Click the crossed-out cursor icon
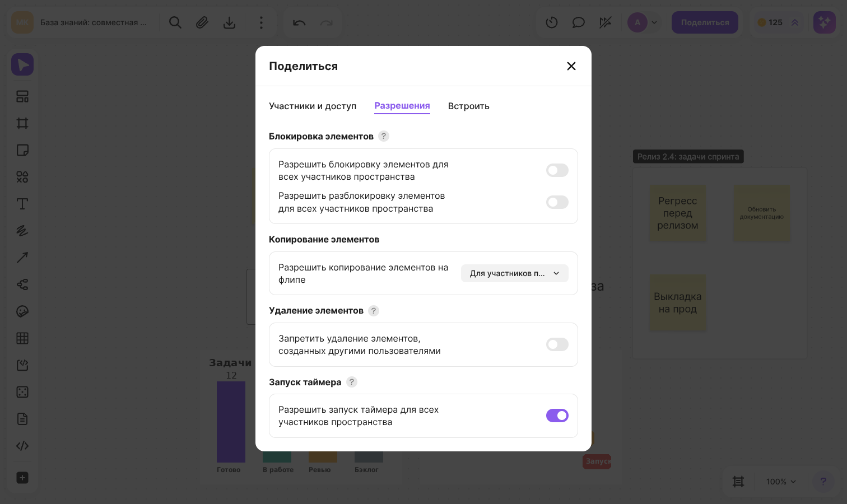Image resolution: width=847 pixels, height=504 pixels. [x=606, y=22]
